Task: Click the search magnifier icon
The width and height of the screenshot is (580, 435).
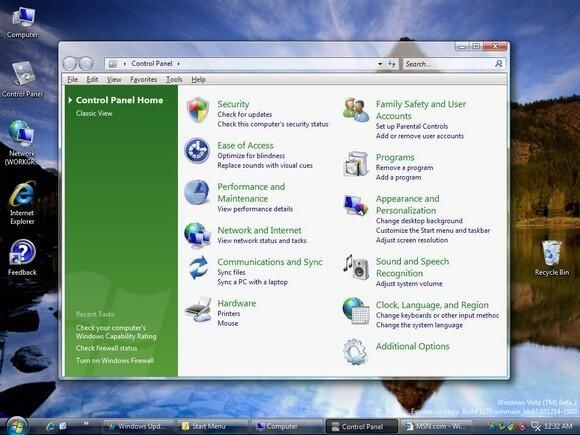Action: [499, 64]
